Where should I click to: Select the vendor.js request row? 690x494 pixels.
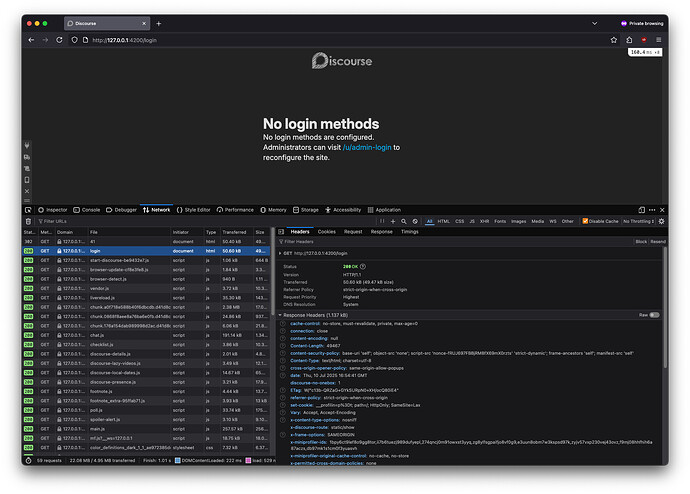click(x=146, y=288)
